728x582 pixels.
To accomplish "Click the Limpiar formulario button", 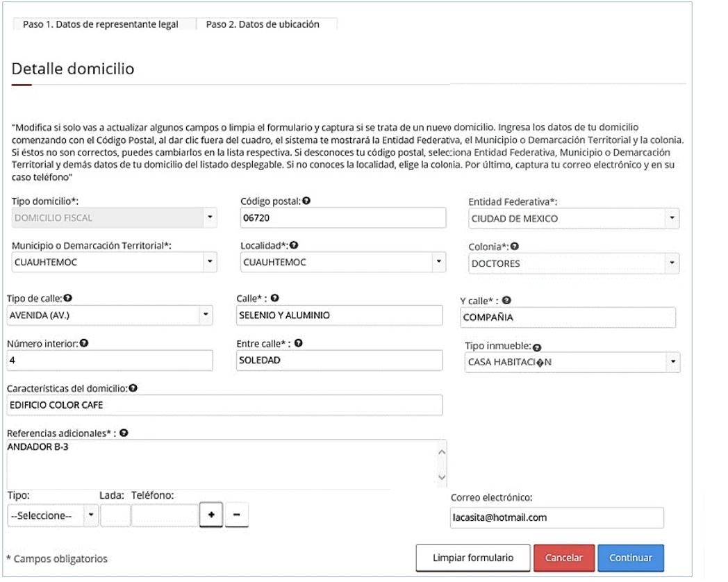I will (x=473, y=558).
